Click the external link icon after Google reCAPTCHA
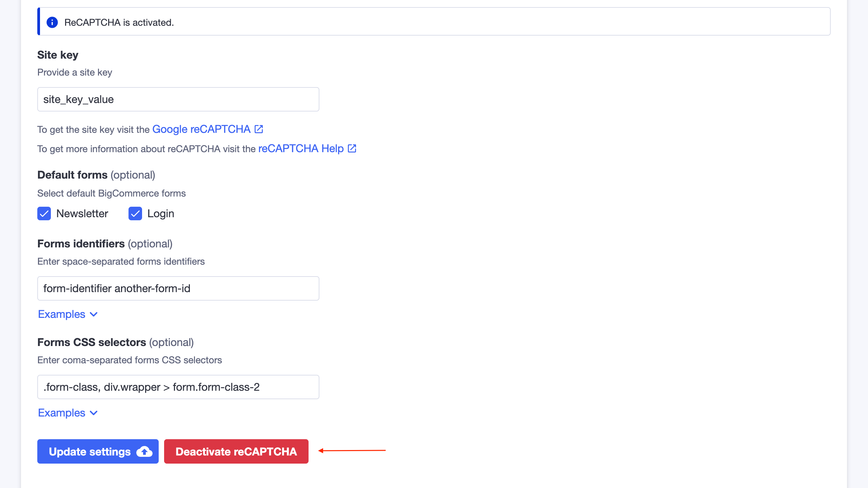Screen dimensions: 868x488 coord(258,129)
